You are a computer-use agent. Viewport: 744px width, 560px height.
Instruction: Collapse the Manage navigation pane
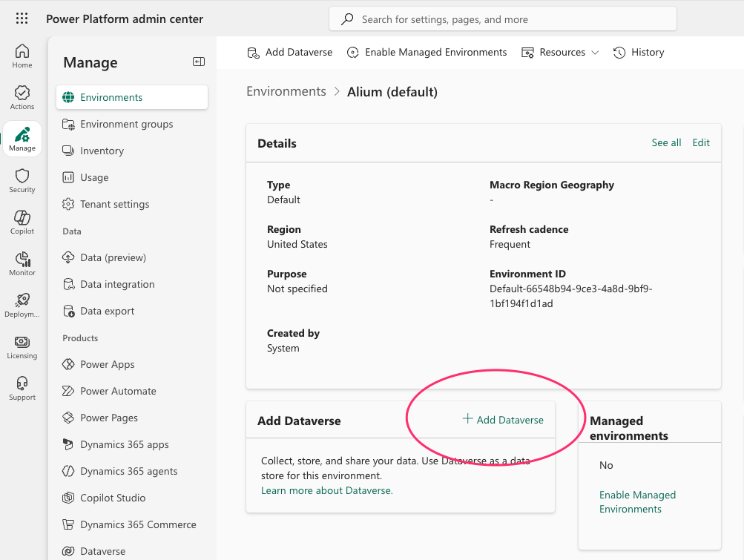coord(198,62)
